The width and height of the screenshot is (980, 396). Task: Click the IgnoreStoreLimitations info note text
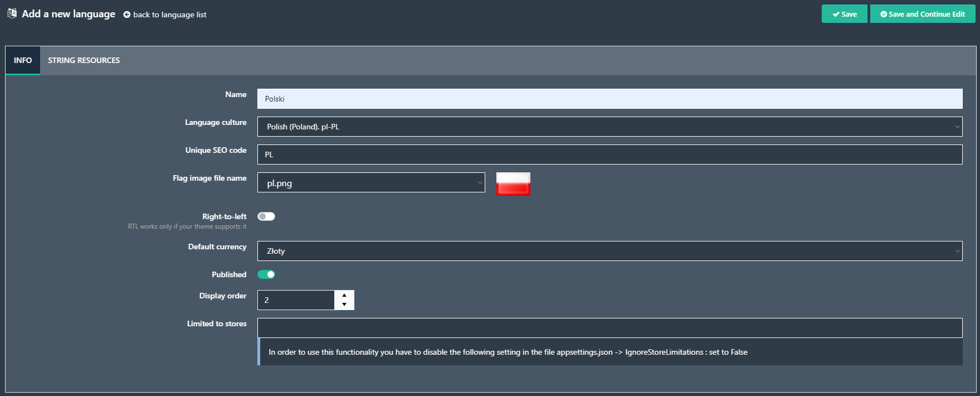pyautogui.click(x=508, y=352)
